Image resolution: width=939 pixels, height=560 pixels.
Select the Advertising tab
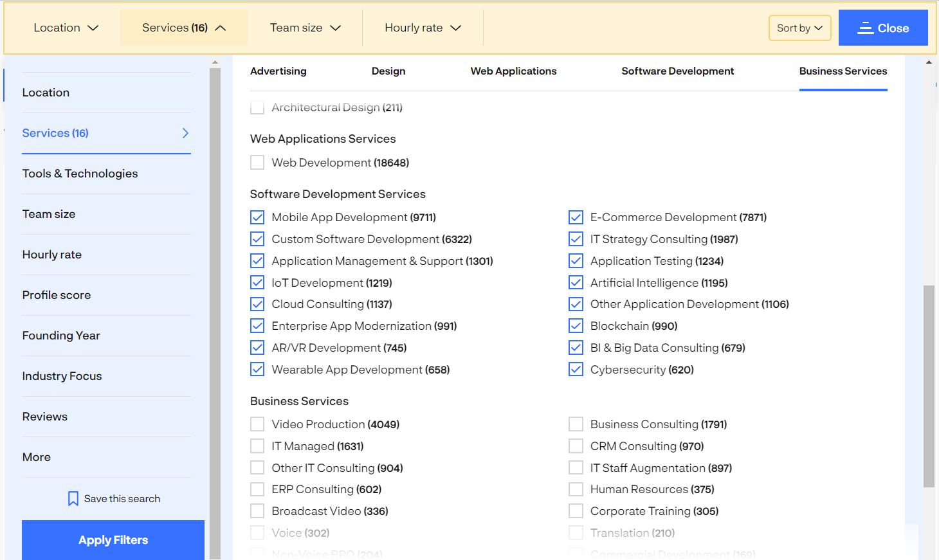pyautogui.click(x=278, y=71)
